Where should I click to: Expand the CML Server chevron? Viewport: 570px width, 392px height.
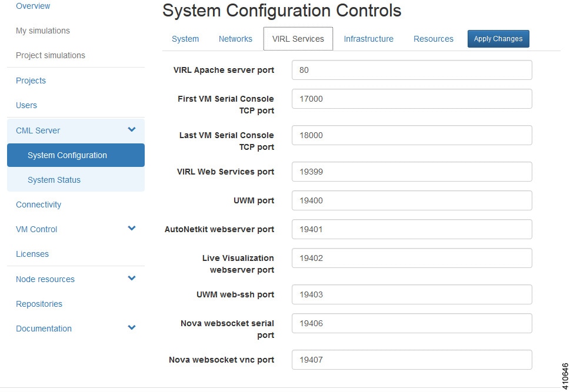tap(132, 129)
